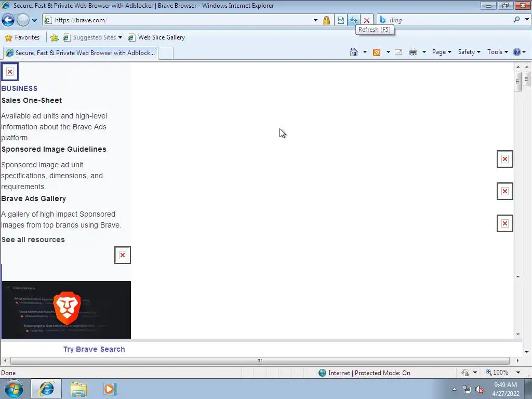Click the Home icon
This screenshot has height=399, width=532.
[353, 52]
